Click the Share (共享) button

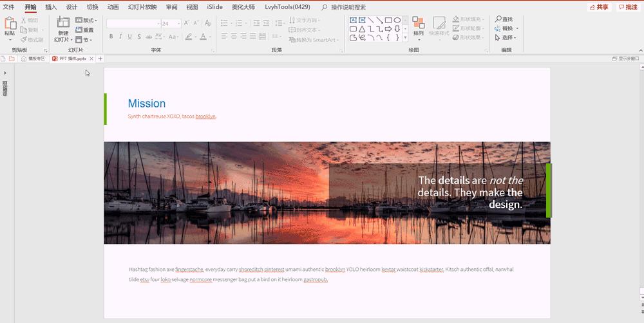(599, 7)
